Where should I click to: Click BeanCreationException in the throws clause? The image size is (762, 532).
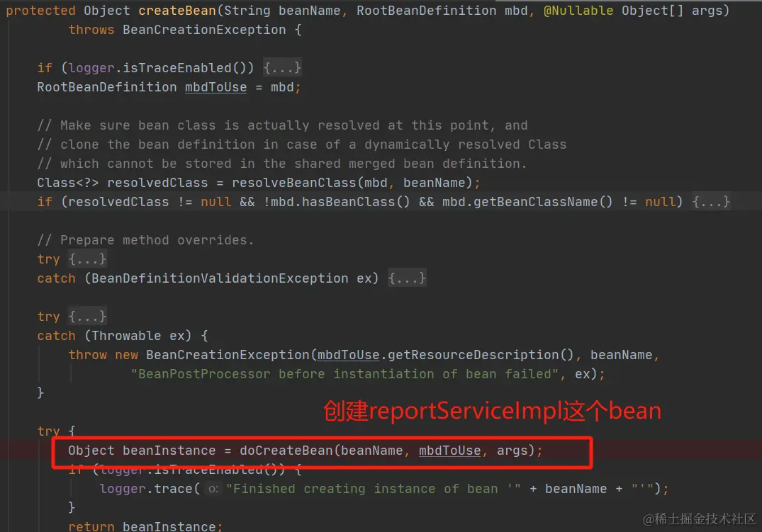point(204,30)
